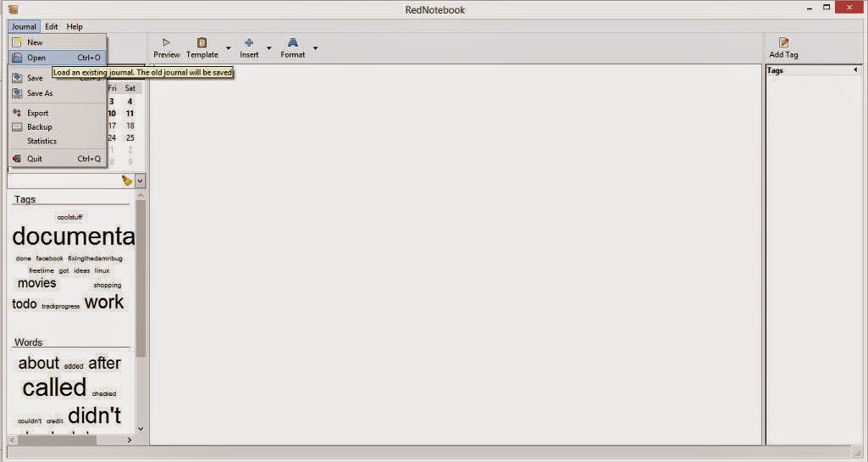868x462 pixels.
Task: Select calendar day 4
Action: [x=130, y=102]
